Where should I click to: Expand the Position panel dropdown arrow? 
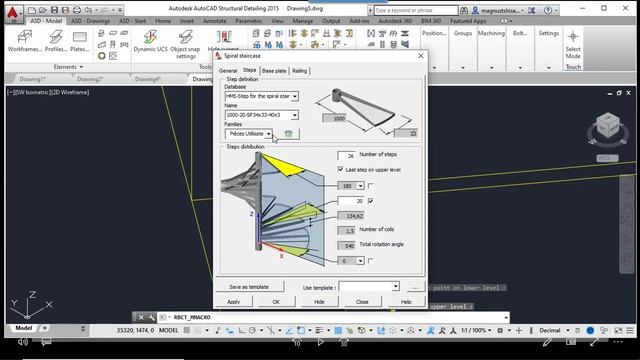(434, 67)
